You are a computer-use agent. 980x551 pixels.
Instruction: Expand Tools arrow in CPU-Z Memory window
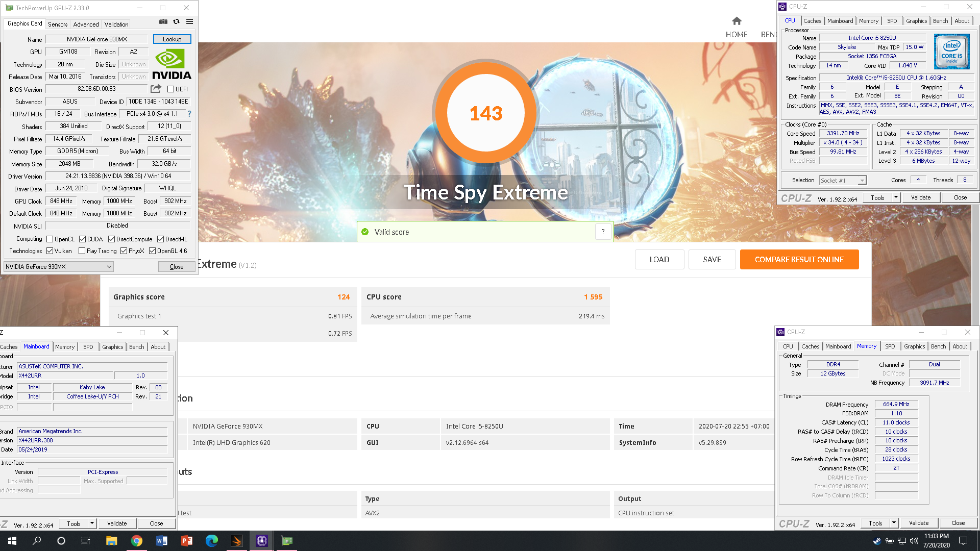(893, 523)
